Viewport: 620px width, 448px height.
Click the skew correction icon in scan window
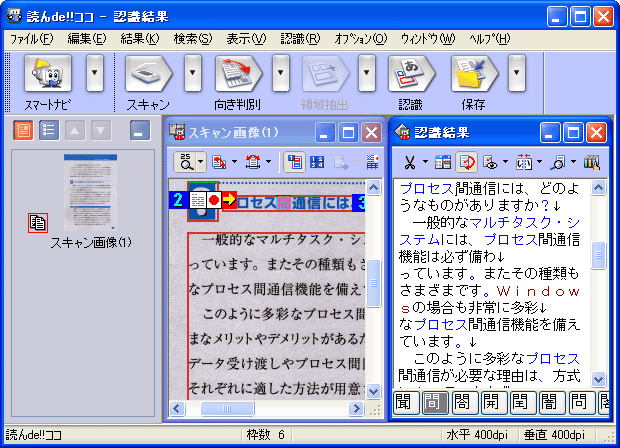253,162
